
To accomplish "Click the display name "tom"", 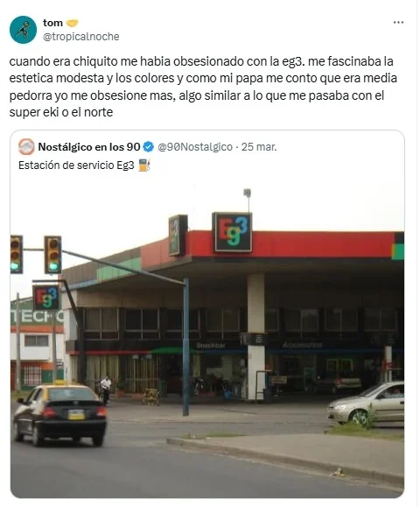I will (52, 23).
